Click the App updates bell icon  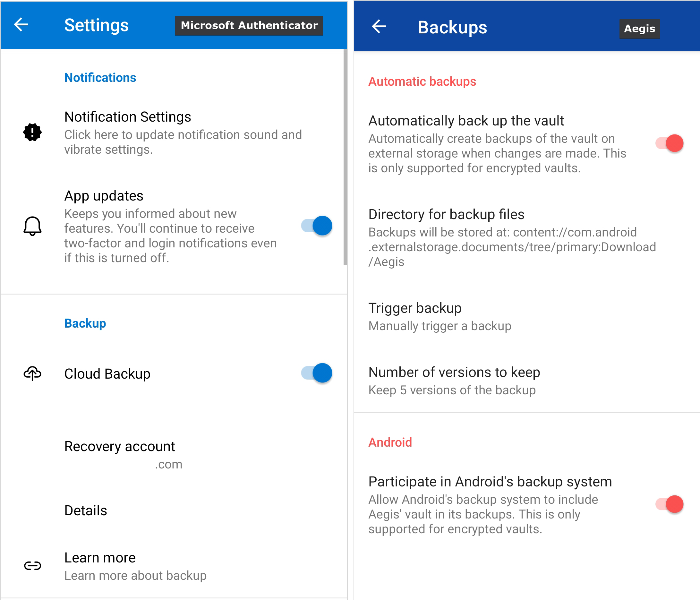pos(32,226)
